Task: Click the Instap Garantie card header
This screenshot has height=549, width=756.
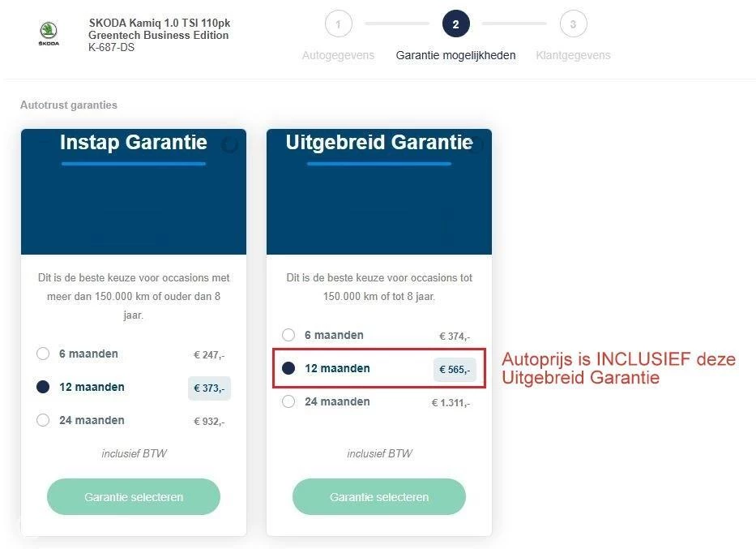Action: coord(134,144)
